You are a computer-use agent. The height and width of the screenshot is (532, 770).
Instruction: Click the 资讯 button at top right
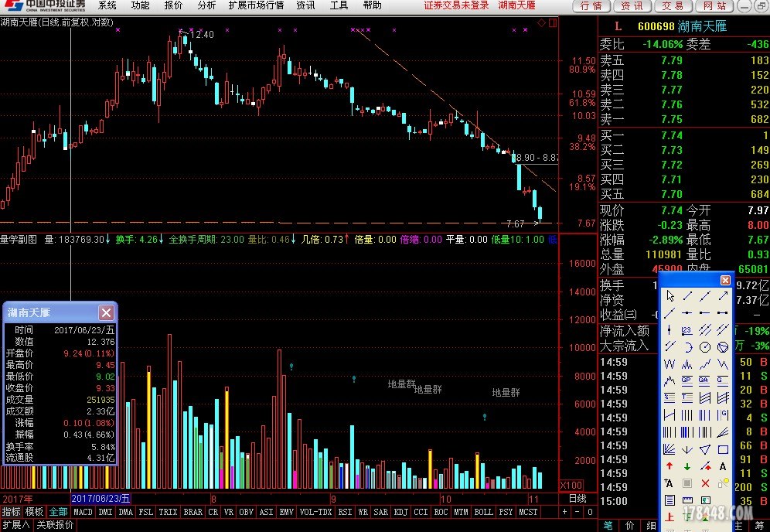(x=632, y=6)
